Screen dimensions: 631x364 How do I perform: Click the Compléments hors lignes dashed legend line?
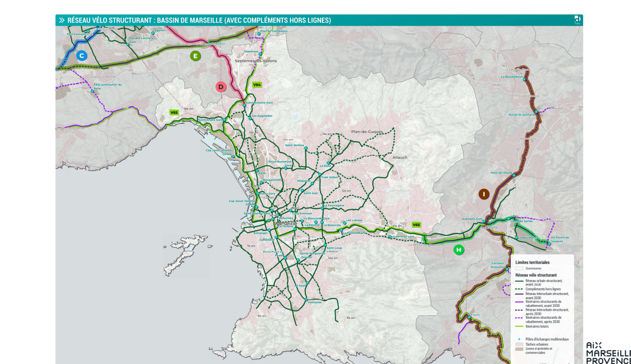tap(520, 289)
